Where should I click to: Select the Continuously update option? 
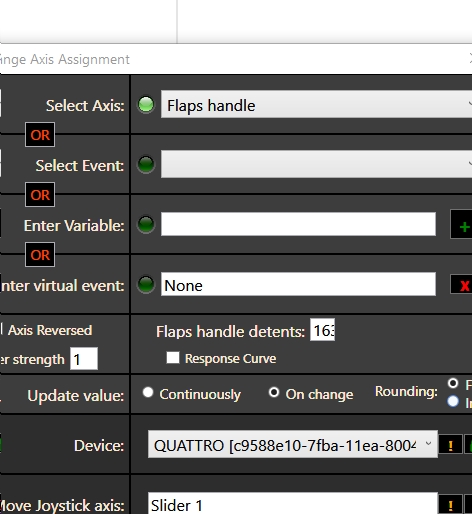pyautogui.click(x=148, y=392)
